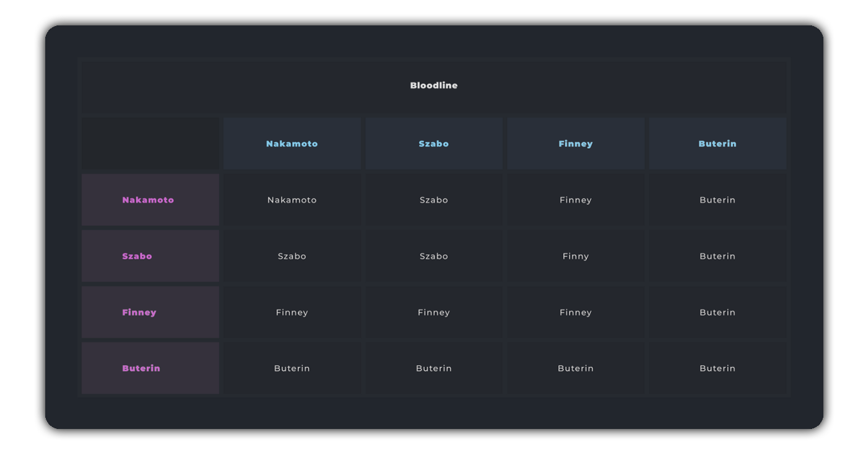Click Buterin row cell under Szabo column

tap(434, 368)
